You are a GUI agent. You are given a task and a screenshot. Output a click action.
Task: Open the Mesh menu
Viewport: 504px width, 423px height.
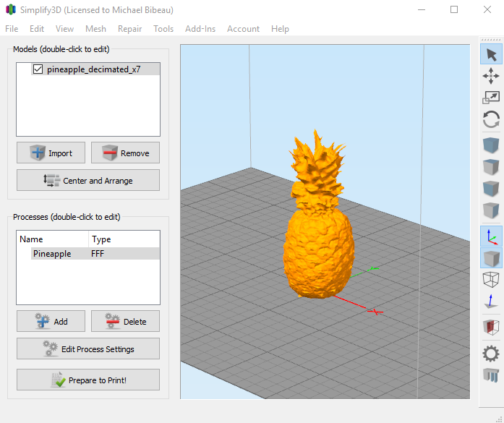coord(95,29)
